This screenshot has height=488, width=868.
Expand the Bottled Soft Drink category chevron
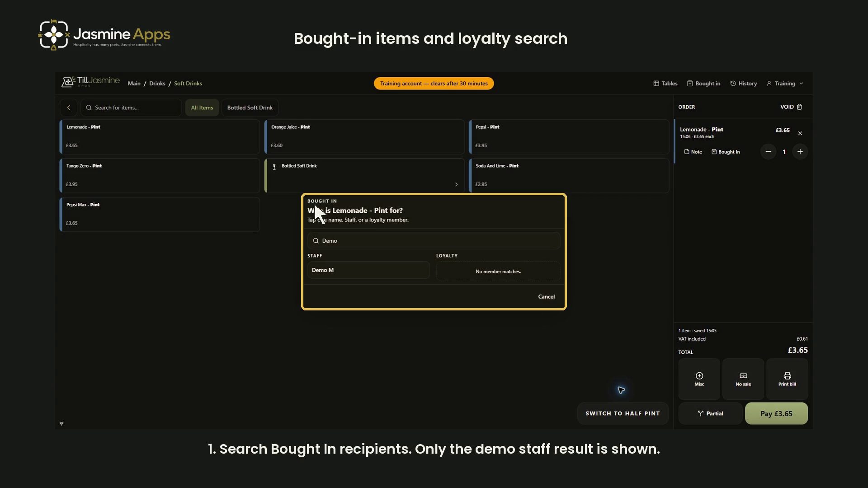click(x=457, y=184)
